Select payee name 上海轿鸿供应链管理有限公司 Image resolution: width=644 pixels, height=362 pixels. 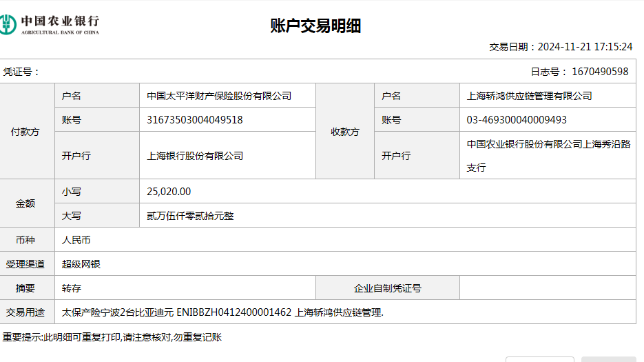click(529, 96)
